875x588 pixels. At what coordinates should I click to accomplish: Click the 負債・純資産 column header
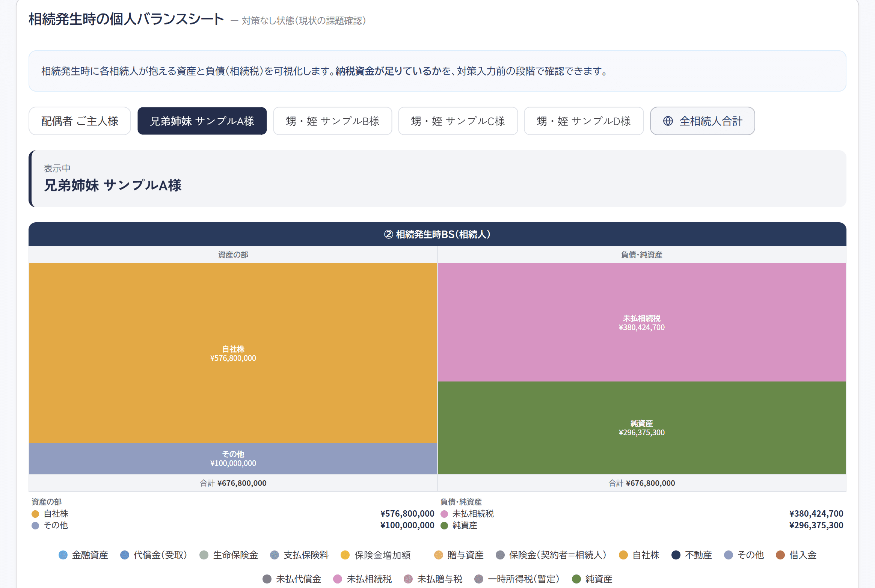641,255
